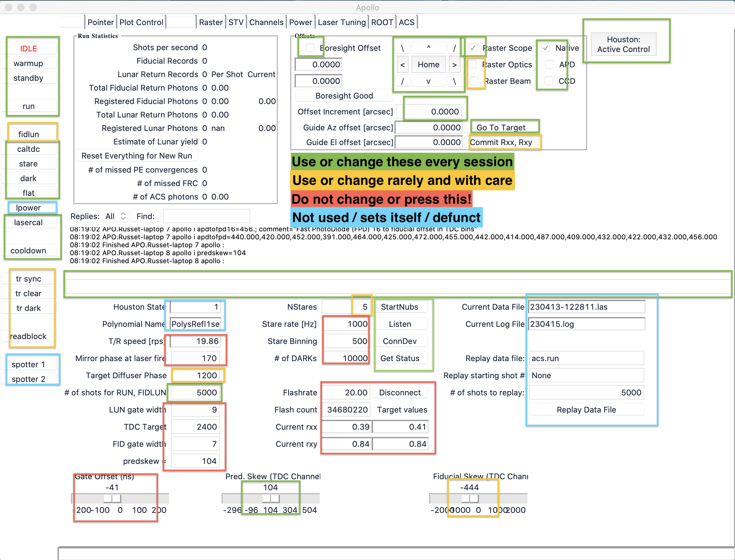Open the Replies All dropdown
735x560 pixels.
[x=115, y=216]
